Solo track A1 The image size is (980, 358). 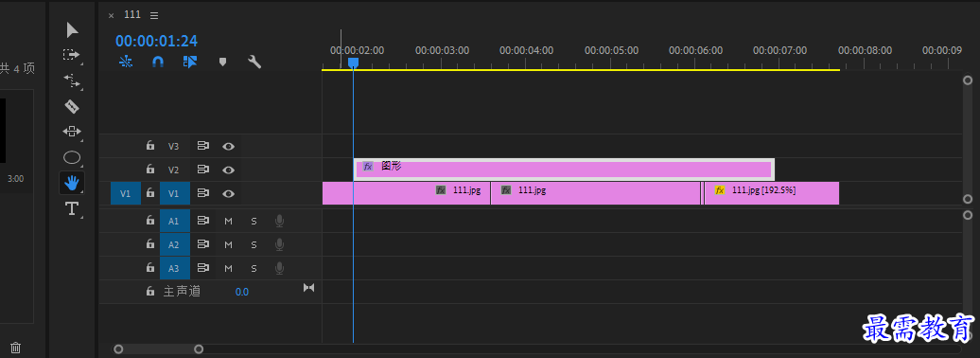click(254, 221)
